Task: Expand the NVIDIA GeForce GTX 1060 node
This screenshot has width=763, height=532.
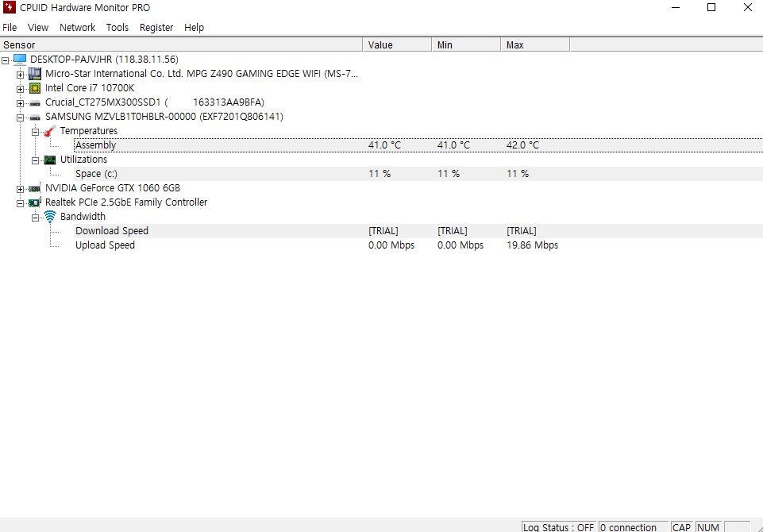Action: click(20, 189)
